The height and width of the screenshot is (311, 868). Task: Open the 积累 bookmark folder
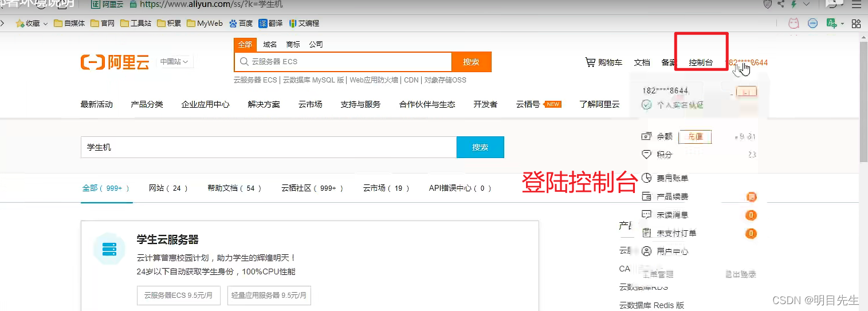tap(169, 23)
